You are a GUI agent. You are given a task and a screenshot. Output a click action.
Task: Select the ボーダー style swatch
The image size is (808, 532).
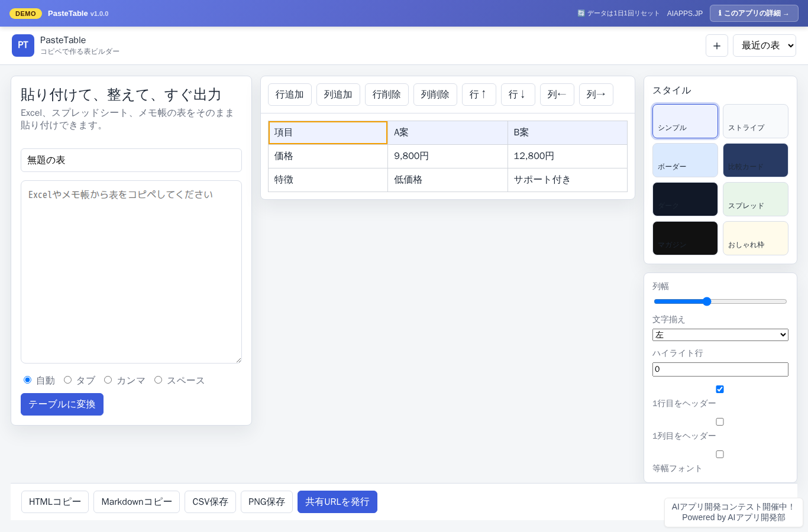coord(685,160)
